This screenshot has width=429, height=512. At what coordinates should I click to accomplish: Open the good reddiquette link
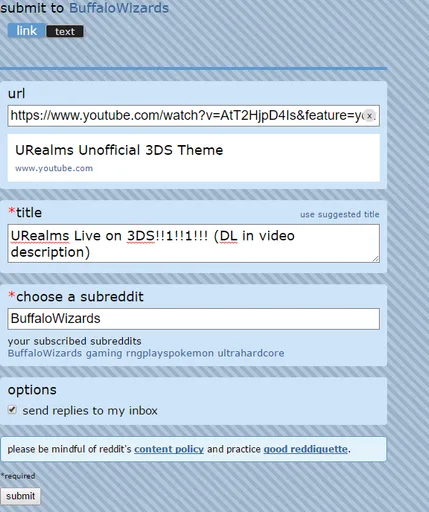pyautogui.click(x=306, y=449)
